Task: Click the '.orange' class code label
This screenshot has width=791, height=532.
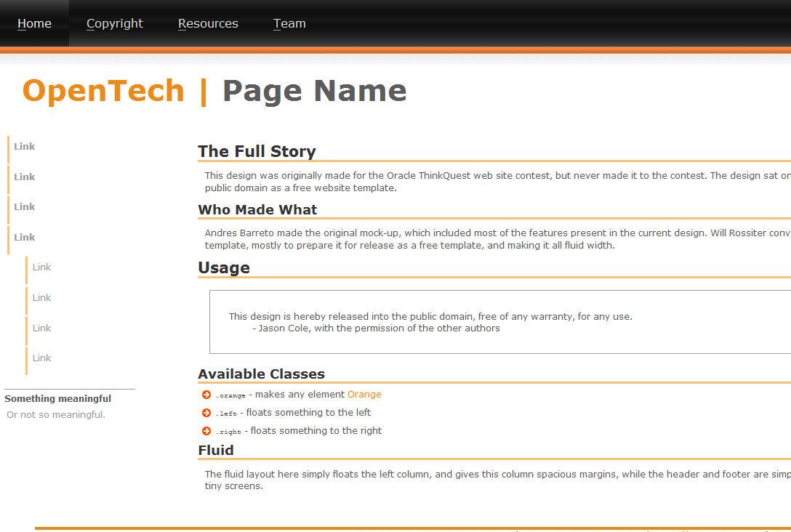Action: point(230,395)
